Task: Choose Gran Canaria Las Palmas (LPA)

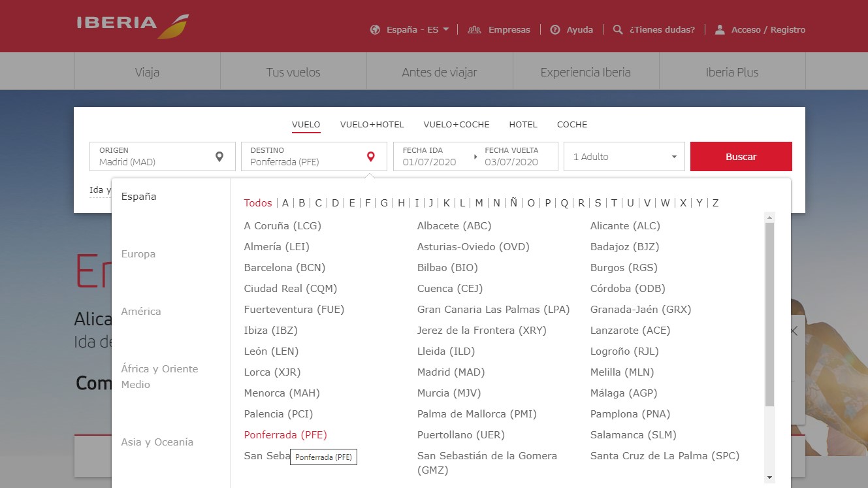Action: (x=494, y=310)
